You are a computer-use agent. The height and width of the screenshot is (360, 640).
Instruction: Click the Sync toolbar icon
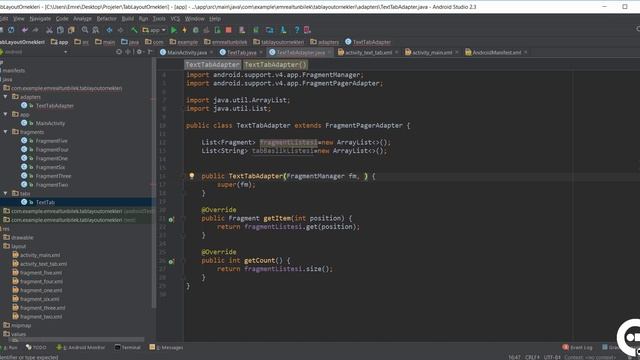tap(11, 30)
